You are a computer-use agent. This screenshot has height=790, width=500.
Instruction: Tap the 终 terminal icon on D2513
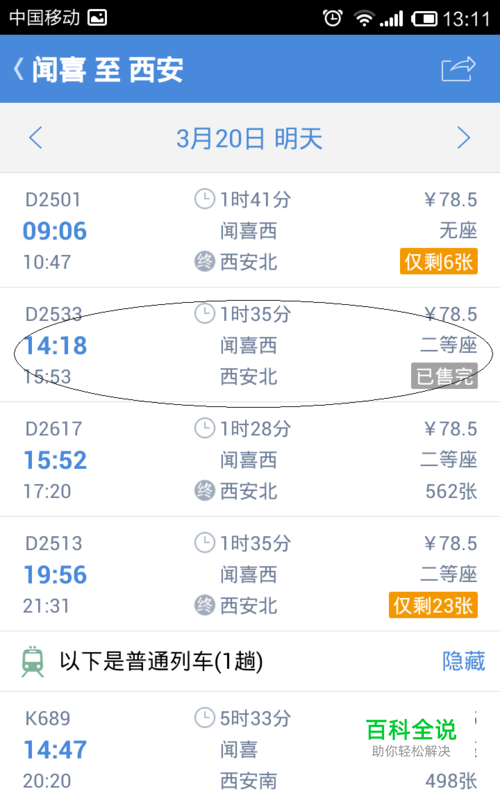coord(205,605)
